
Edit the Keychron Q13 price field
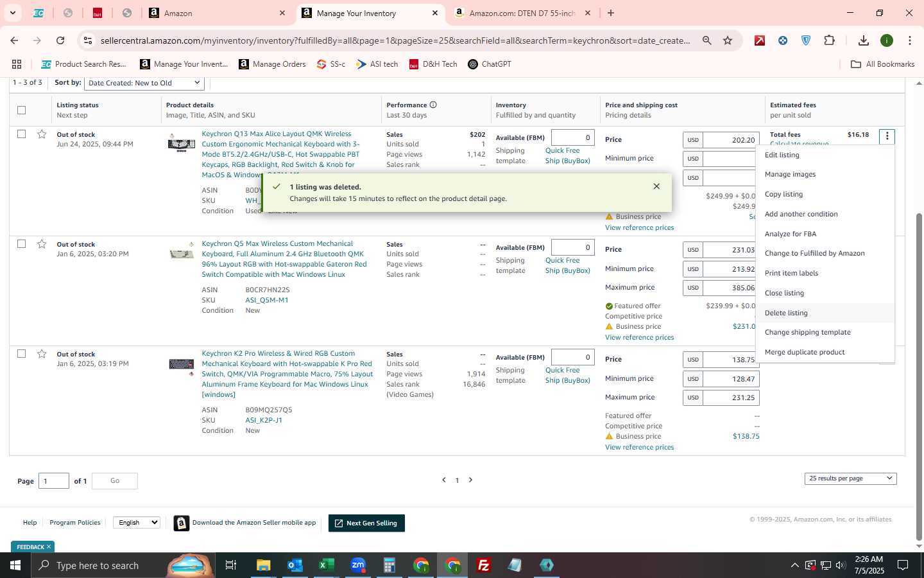tap(731, 140)
